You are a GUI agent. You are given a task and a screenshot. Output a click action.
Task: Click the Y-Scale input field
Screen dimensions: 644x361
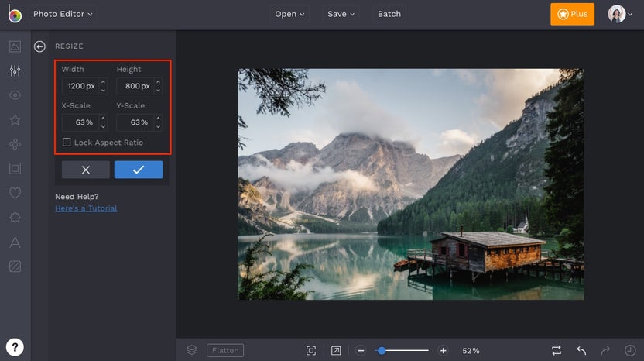[x=135, y=122]
